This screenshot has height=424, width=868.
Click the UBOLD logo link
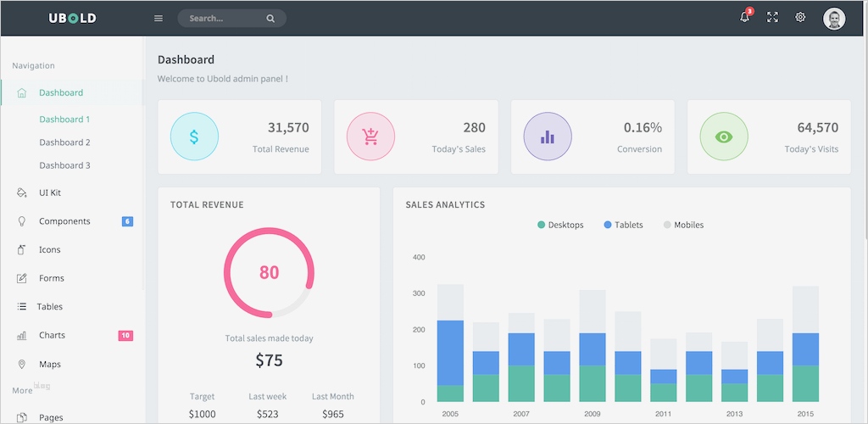73,19
